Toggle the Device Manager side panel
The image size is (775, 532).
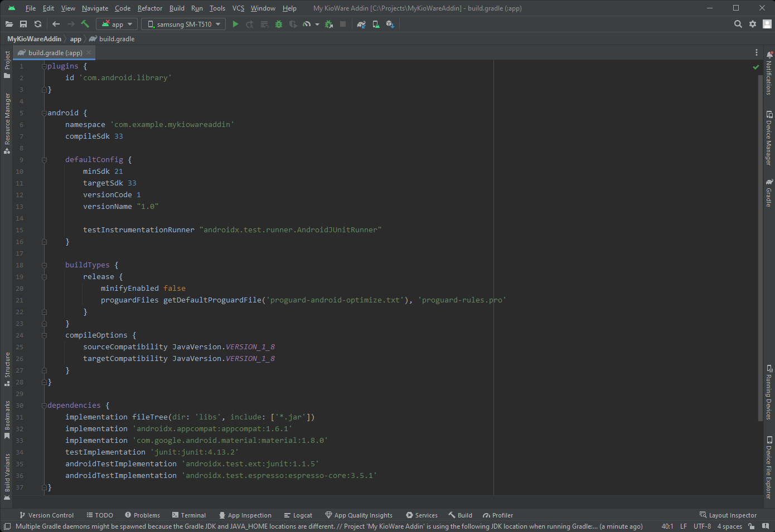tap(769, 138)
